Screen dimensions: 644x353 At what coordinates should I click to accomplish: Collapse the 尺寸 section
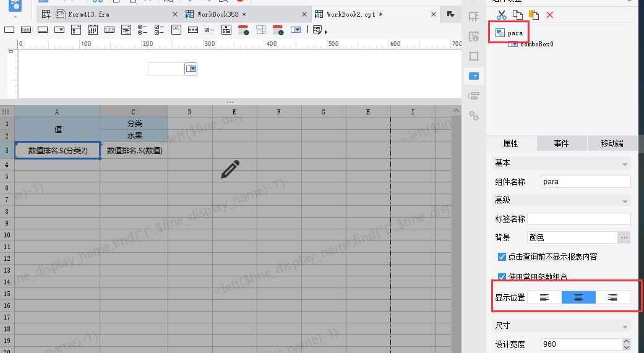coord(625,327)
